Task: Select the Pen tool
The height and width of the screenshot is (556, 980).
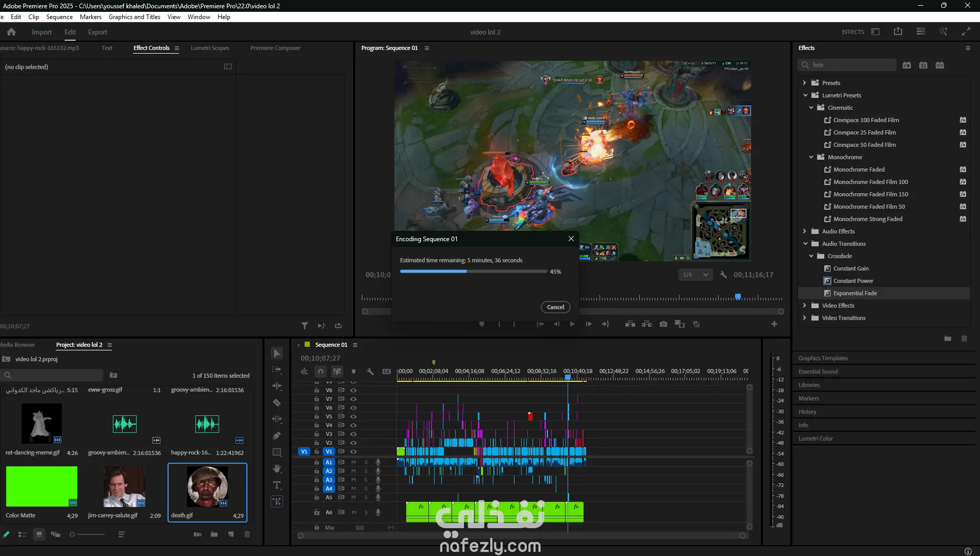Action: point(277,435)
